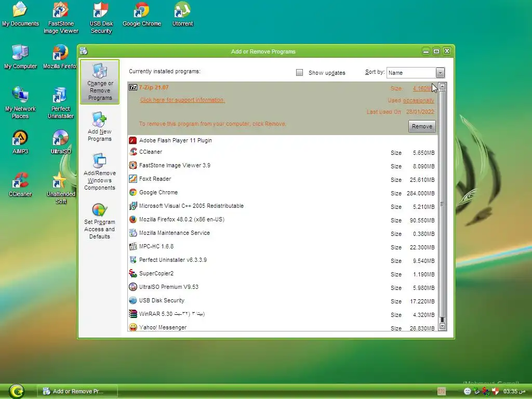
Task: Click the CCleaner icon in program list
Action: tap(133, 152)
